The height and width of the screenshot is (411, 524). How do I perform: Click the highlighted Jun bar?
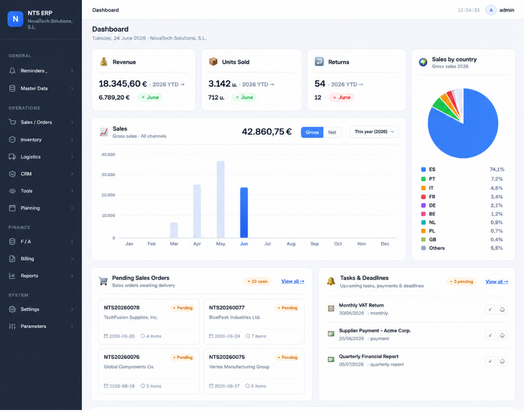coord(244,213)
